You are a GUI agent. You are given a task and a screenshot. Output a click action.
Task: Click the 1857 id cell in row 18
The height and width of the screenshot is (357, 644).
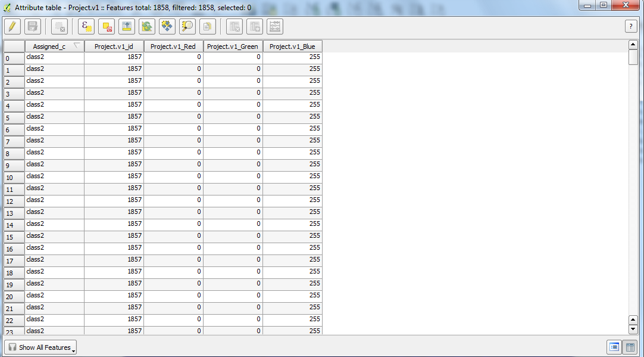click(114, 273)
